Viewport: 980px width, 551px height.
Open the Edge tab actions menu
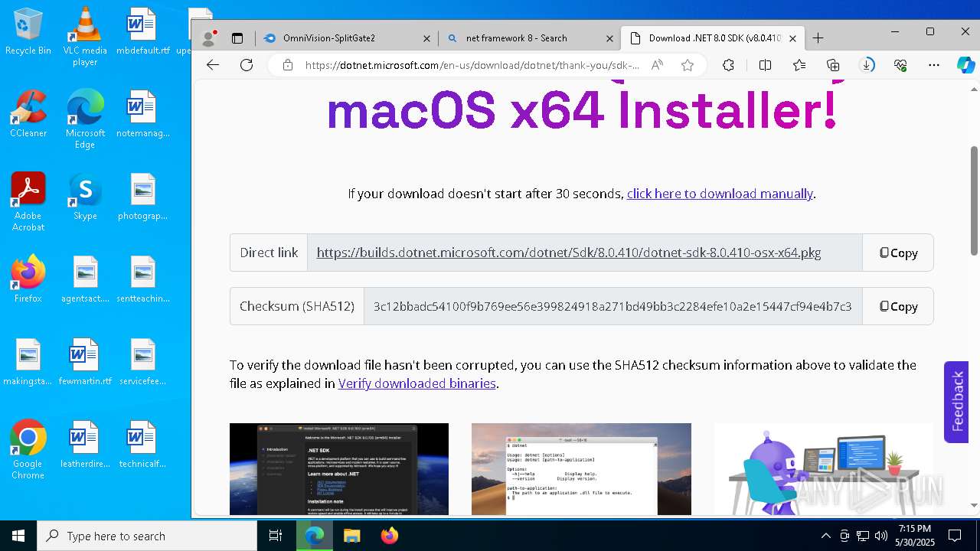click(x=237, y=38)
